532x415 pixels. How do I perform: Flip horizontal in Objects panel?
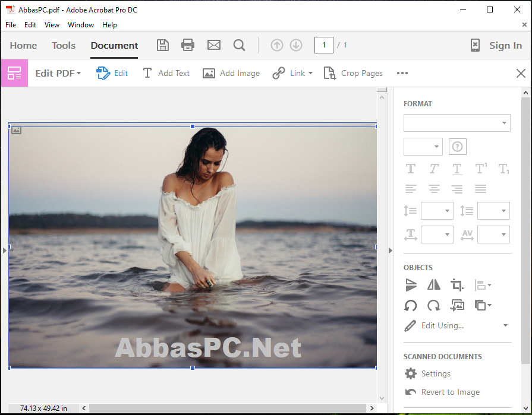[433, 285]
